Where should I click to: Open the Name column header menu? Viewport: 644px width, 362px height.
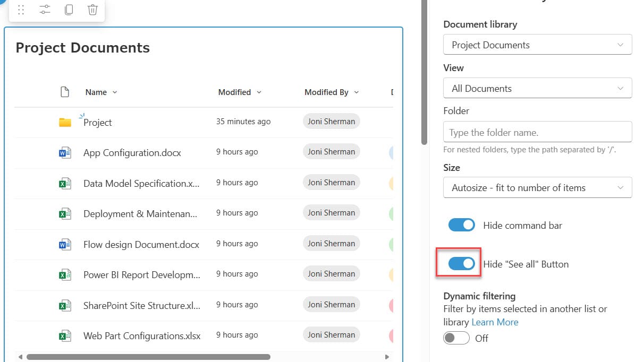(x=101, y=92)
